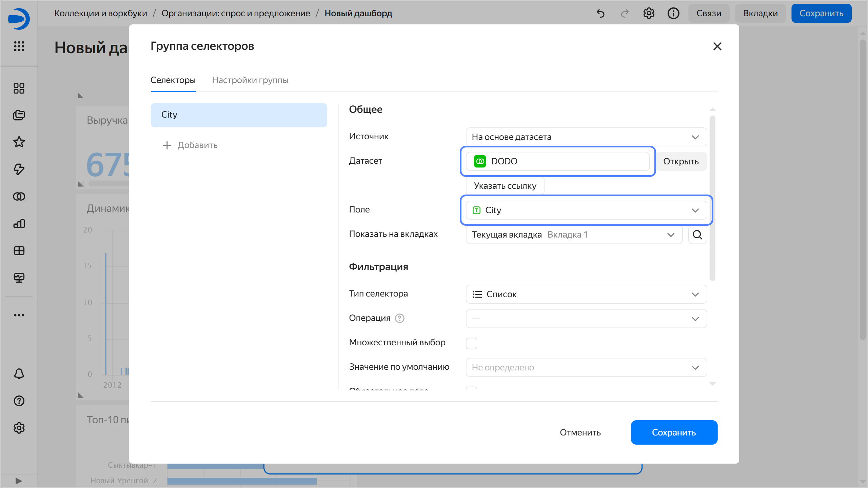
Task: Click Добавить to add a selector
Action: pyautogui.click(x=190, y=145)
